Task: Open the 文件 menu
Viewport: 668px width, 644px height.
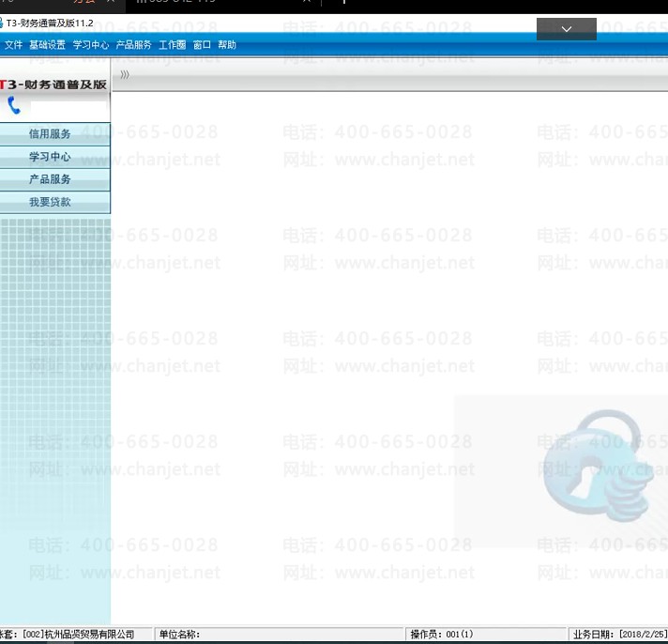Action: 13,45
